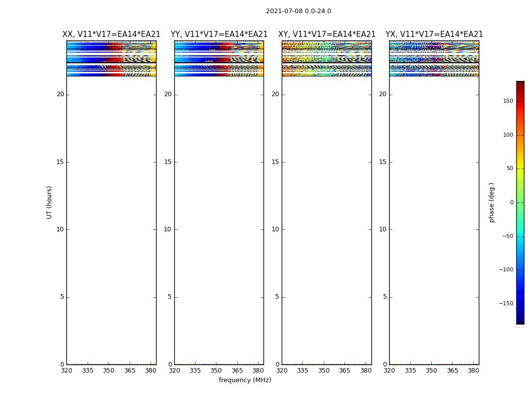532x405 pixels.
Task: Click noisy data band in XY panel
Action: coord(327,59)
